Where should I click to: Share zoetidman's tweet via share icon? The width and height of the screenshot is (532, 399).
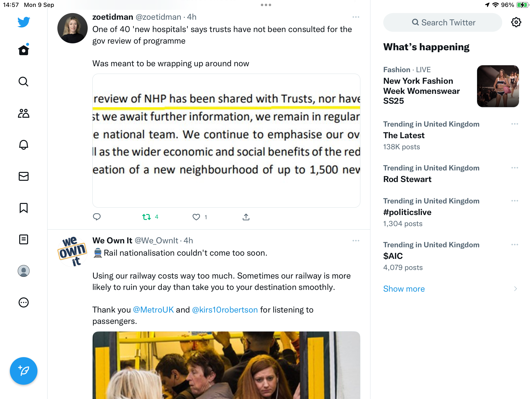pyautogui.click(x=246, y=217)
